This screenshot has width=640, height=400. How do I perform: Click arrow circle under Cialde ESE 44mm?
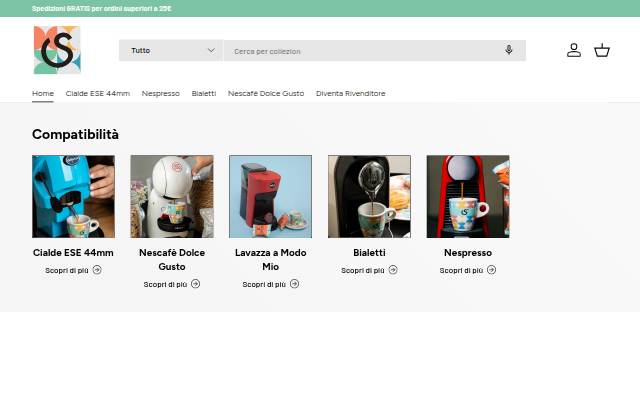[97, 270]
